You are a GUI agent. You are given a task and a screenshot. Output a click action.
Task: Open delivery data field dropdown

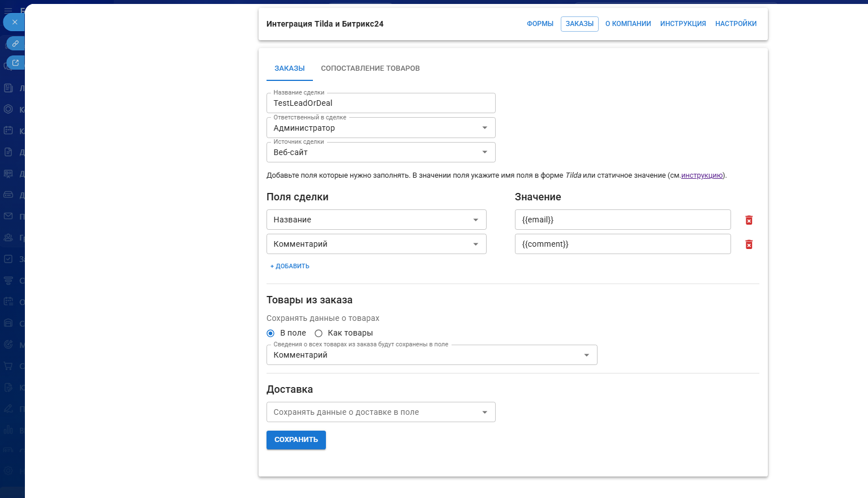point(380,412)
